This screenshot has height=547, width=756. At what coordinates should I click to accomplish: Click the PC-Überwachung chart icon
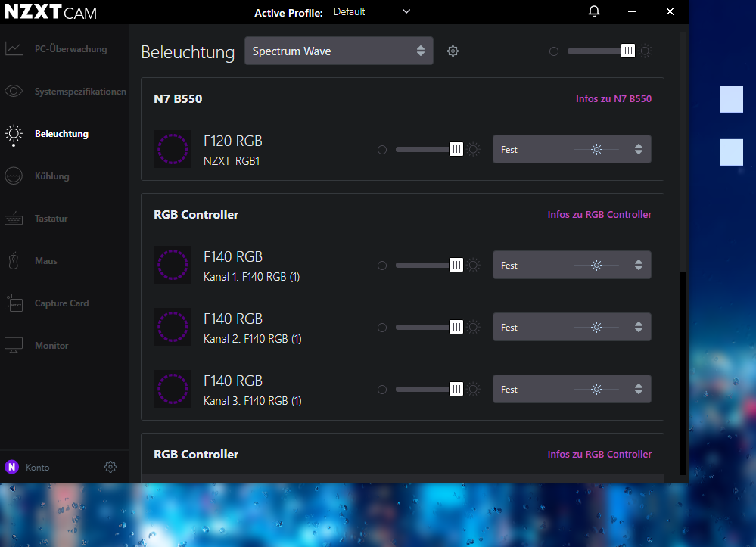click(14, 48)
